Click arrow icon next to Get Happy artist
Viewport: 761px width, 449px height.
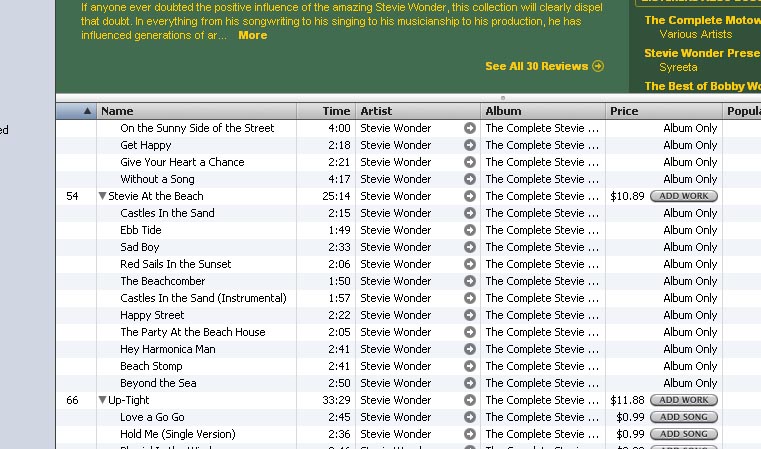pos(469,145)
